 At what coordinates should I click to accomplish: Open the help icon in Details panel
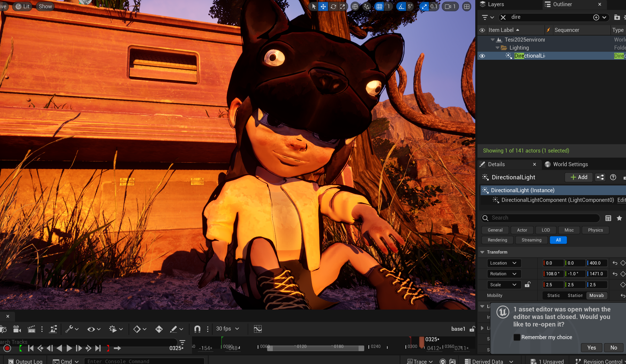point(613,177)
